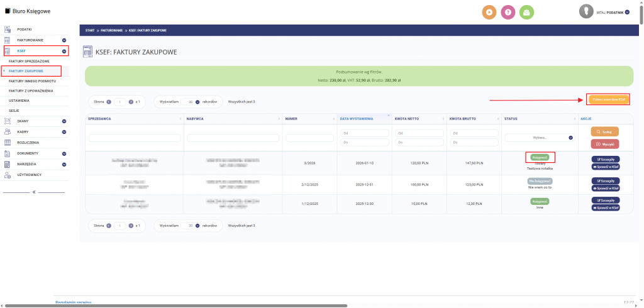Click the Podatki sidebar icon
Image resolution: width=644 pixels, height=308 pixels.
[x=8, y=30]
